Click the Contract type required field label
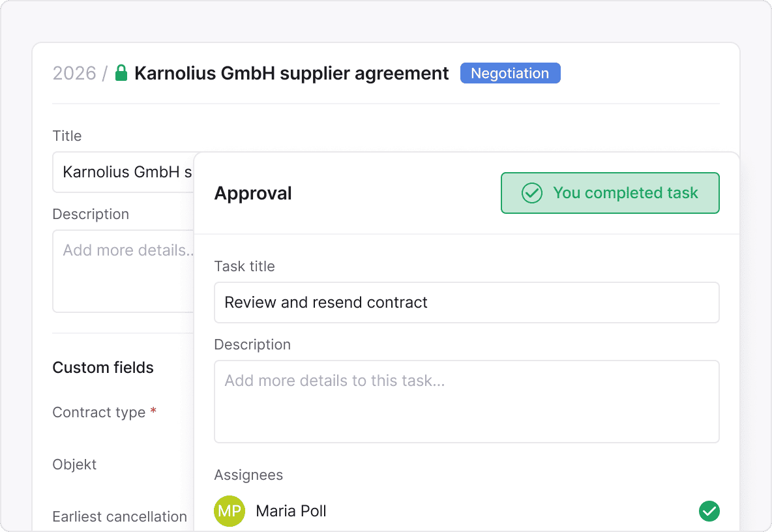The width and height of the screenshot is (772, 532). pyautogui.click(x=99, y=412)
